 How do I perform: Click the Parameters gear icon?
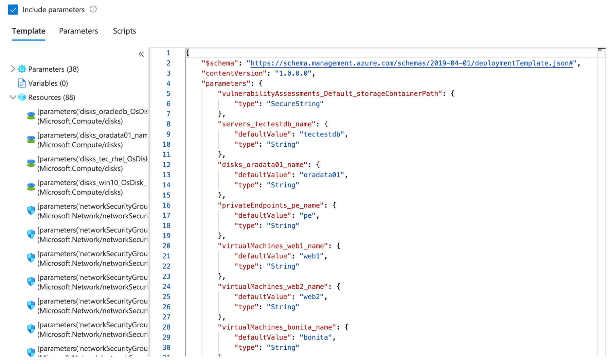click(x=22, y=69)
